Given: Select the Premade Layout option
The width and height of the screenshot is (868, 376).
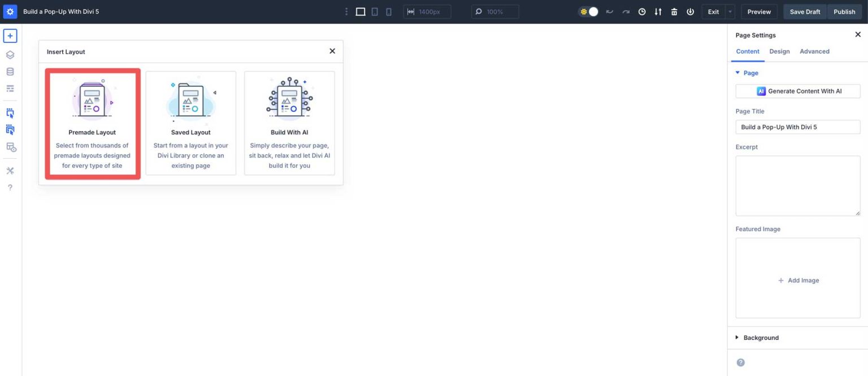Looking at the screenshot, I should [x=92, y=123].
